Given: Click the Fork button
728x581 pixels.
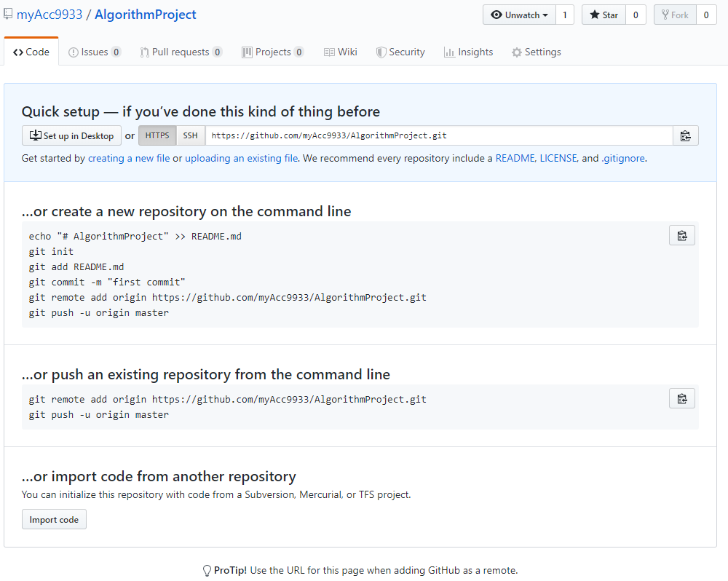Looking at the screenshot, I should coord(675,15).
